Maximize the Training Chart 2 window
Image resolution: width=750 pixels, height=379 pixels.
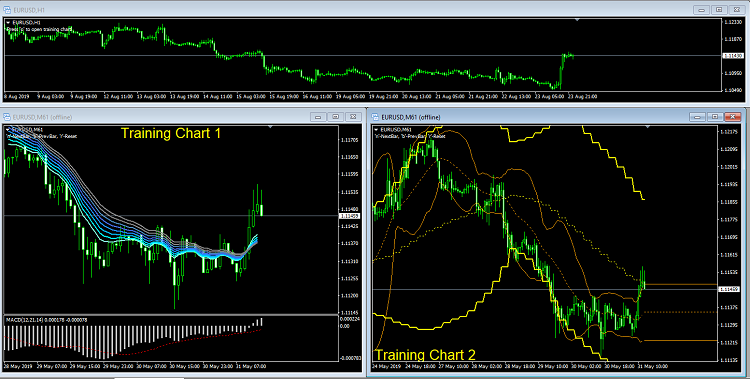[x=715, y=117]
